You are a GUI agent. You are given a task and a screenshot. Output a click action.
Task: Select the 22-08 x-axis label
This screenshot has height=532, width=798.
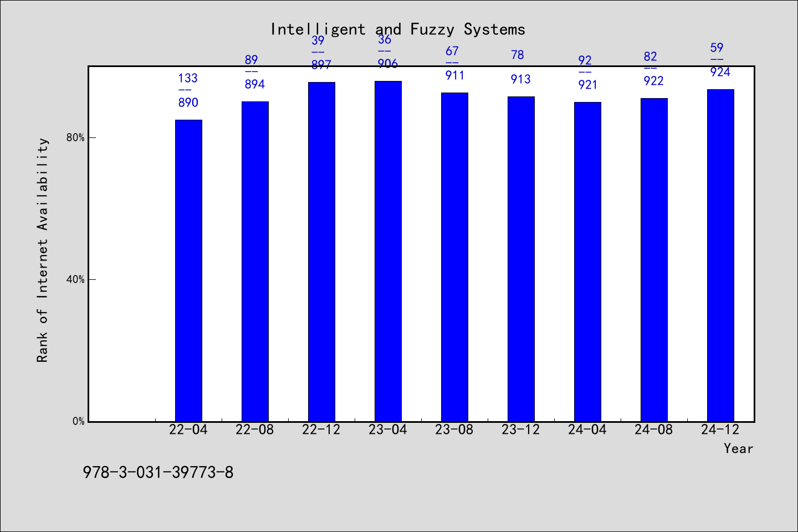click(x=255, y=429)
